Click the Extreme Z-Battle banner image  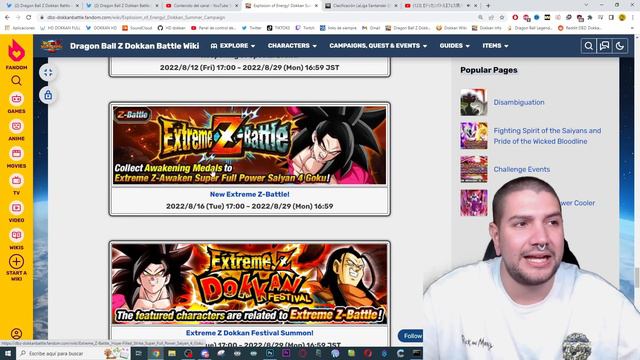point(249,145)
